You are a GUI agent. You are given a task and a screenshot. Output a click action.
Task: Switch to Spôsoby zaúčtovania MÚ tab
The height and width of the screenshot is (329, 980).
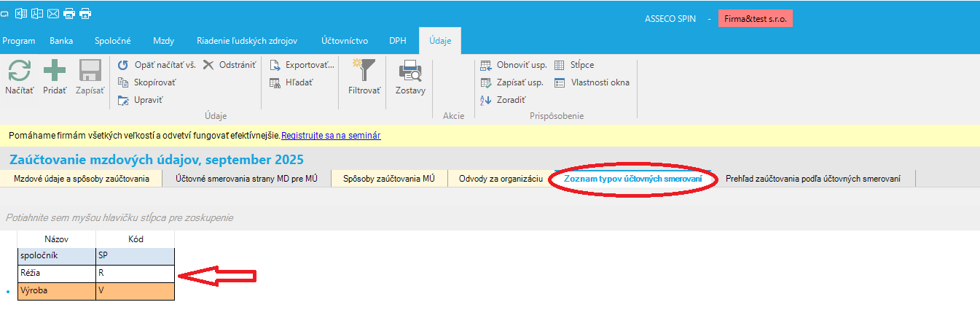tap(388, 179)
